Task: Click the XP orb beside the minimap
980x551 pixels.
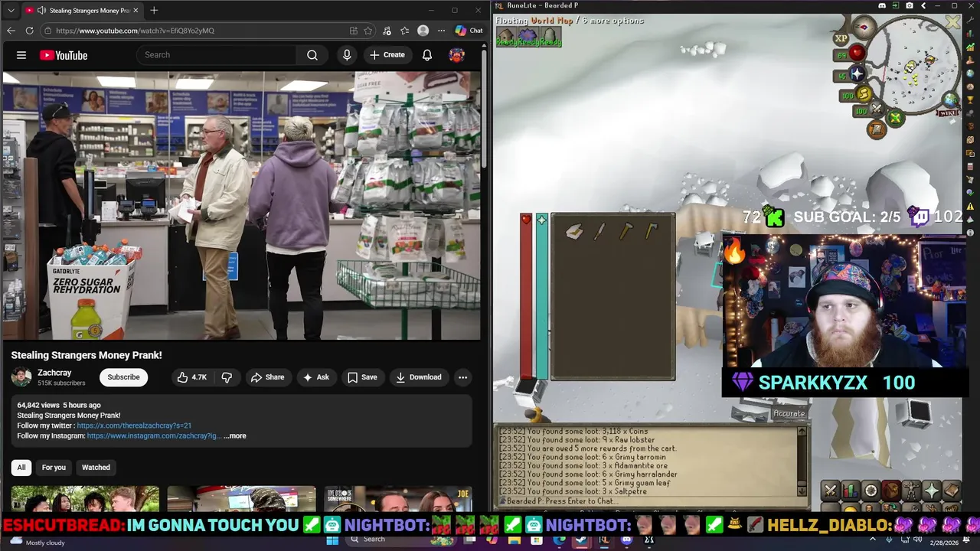Action: (841, 37)
